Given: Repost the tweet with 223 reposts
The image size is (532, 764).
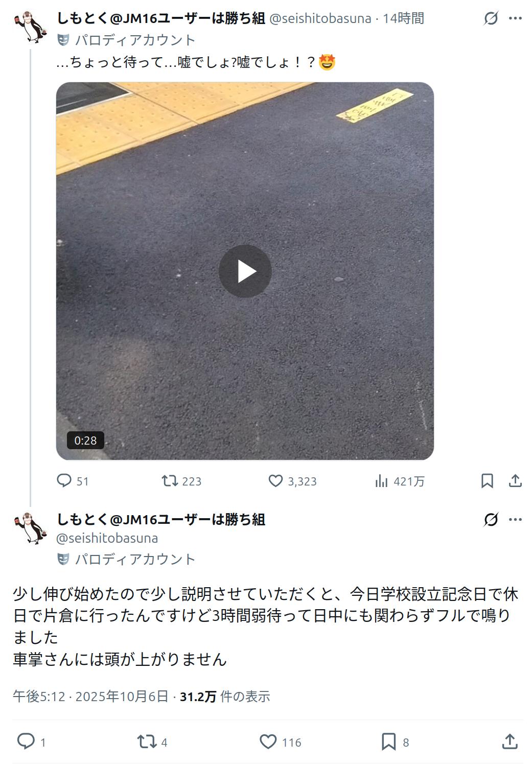Looking at the screenshot, I should pyautogui.click(x=181, y=481).
